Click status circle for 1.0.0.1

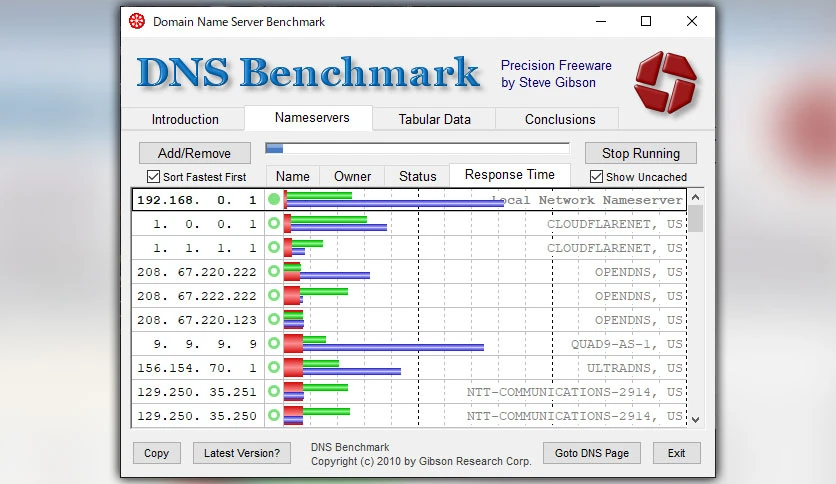[x=274, y=223]
